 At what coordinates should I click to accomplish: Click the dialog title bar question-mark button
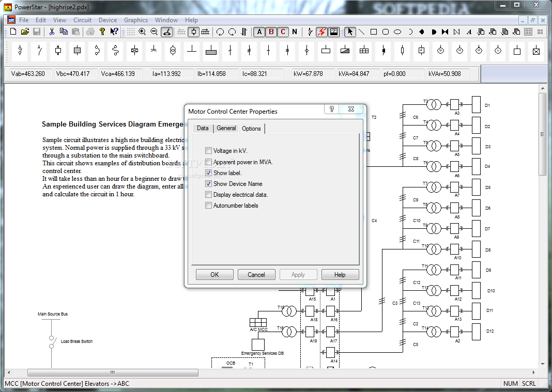[x=332, y=109]
